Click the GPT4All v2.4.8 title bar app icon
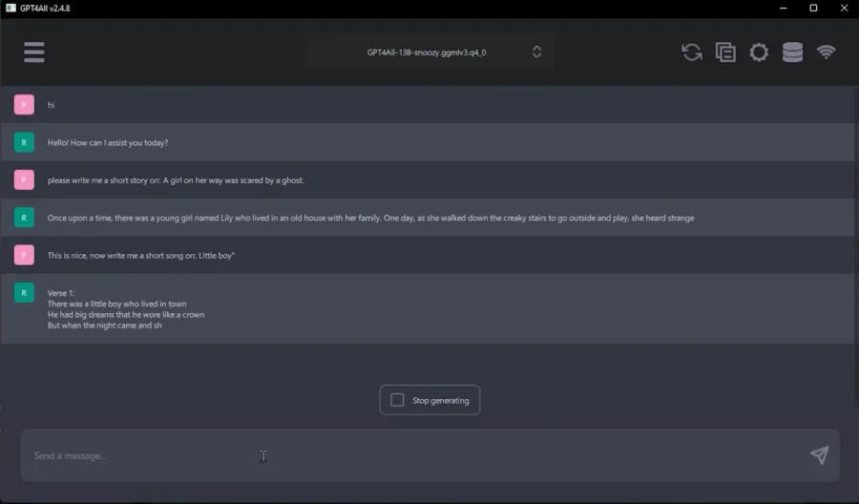The width and height of the screenshot is (859, 504). [10, 8]
